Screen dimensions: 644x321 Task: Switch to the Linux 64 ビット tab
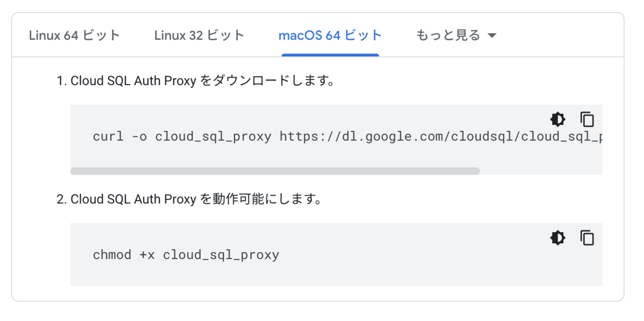[x=75, y=35]
